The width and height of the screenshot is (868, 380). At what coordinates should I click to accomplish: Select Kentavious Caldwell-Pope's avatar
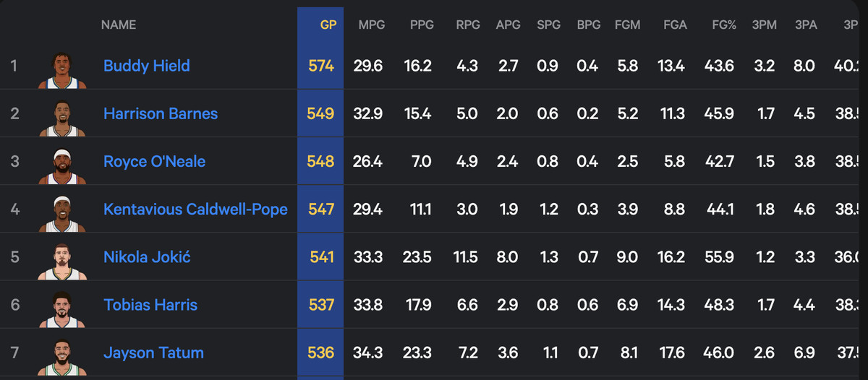[62, 213]
